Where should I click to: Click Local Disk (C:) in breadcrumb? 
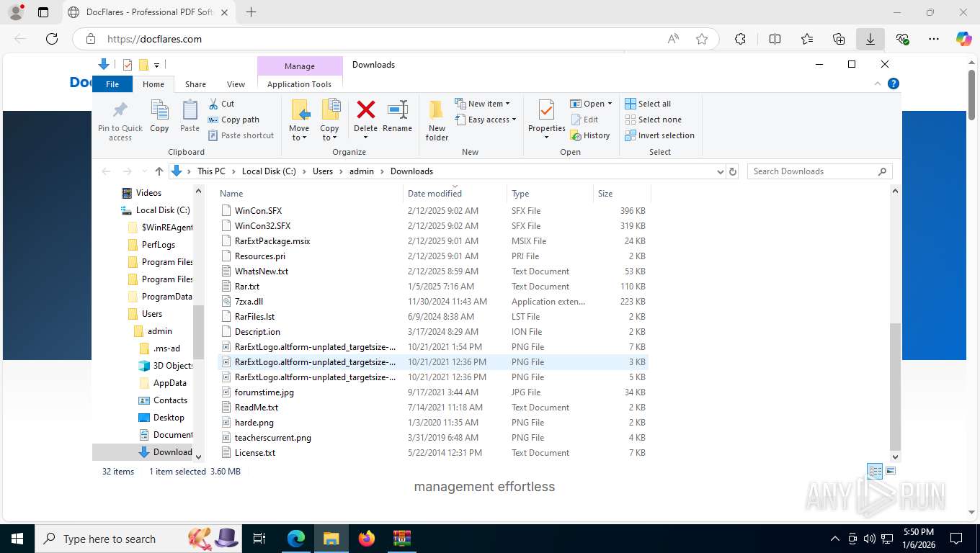(269, 171)
